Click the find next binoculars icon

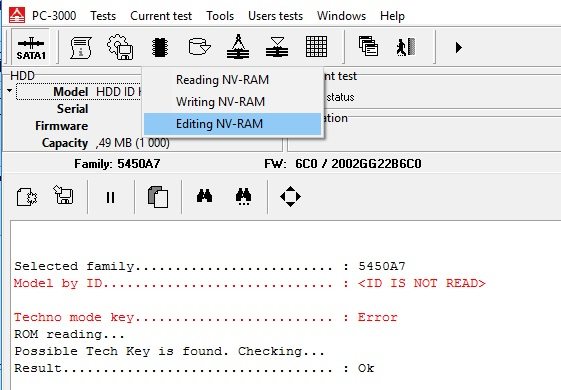[243, 197]
